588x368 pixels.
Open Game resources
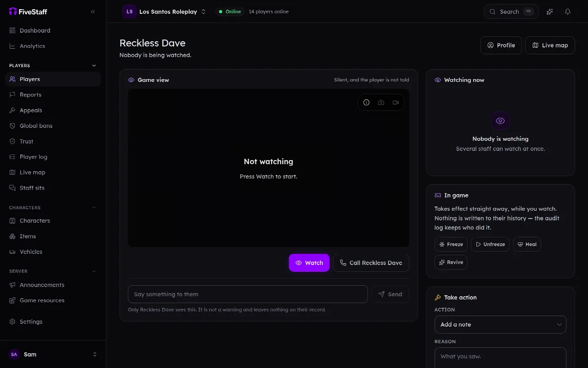[x=53, y=300]
